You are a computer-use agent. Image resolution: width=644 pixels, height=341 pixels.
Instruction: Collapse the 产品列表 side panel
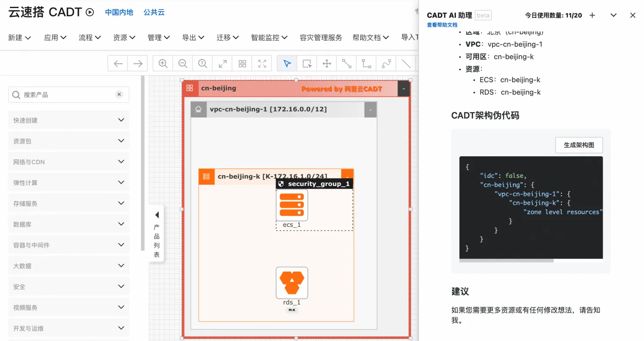(x=157, y=233)
